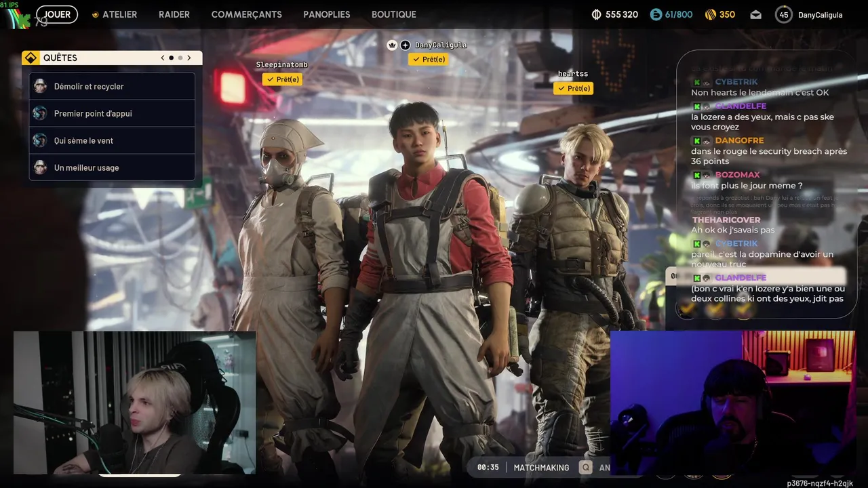The height and width of the screenshot is (488, 868).
Task: Open the quest Démolir et recycler
Action: 112,86
